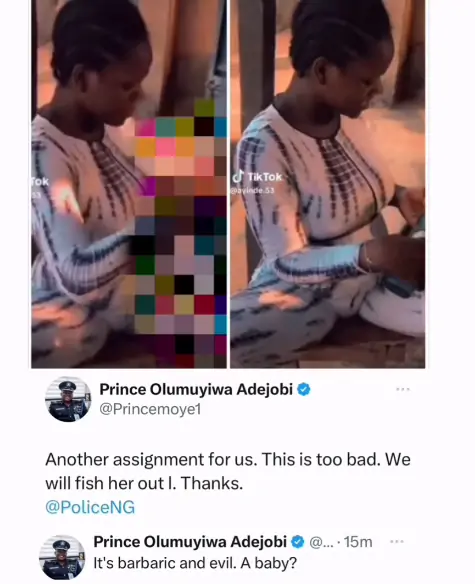Click the truncated @... handle in the reply

pyautogui.click(x=321, y=542)
